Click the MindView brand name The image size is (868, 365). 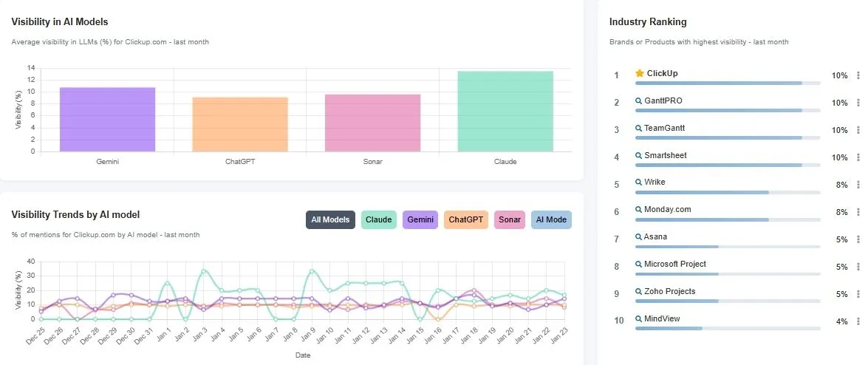[662, 318]
